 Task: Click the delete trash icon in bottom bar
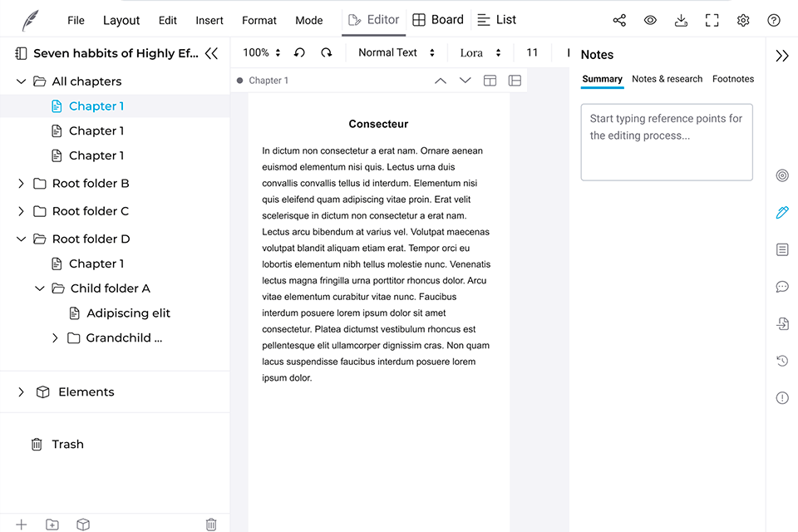point(211,525)
